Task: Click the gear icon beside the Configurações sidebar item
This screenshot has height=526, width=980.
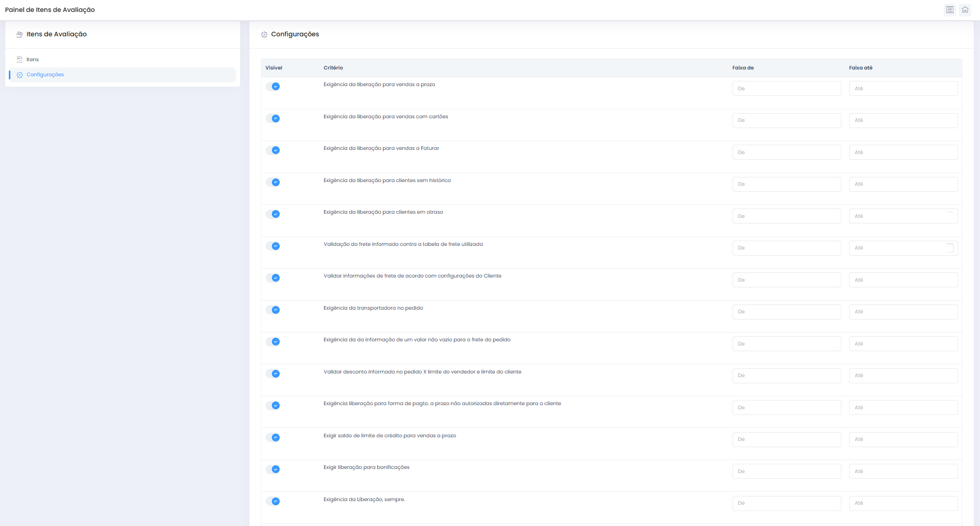Action: [x=20, y=75]
